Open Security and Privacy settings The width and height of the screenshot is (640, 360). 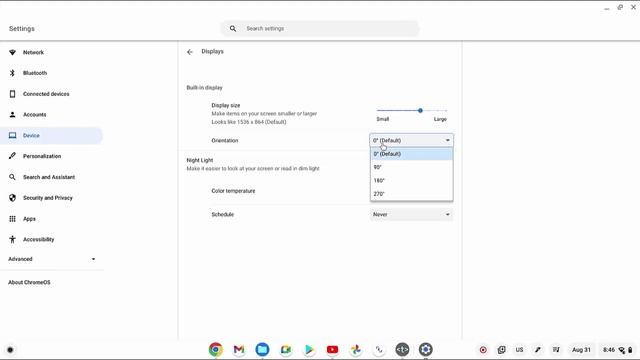tap(51, 198)
